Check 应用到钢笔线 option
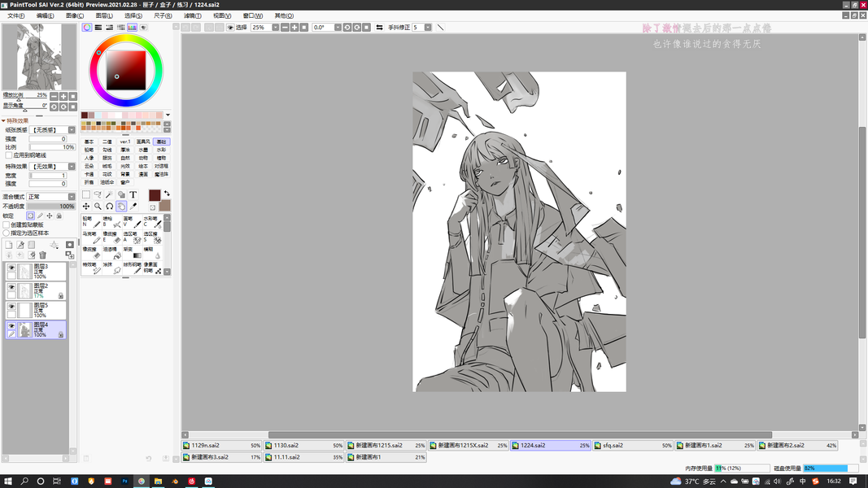 [x=8, y=155]
